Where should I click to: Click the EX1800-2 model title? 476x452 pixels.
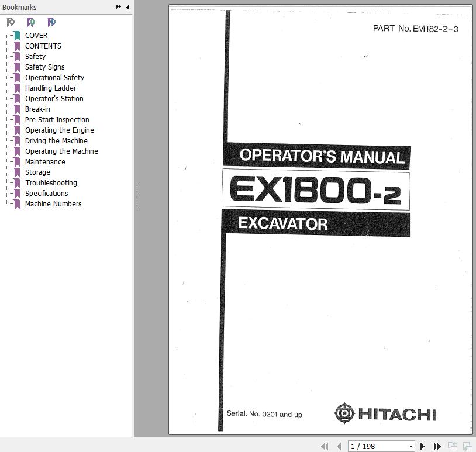(x=315, y=191)
